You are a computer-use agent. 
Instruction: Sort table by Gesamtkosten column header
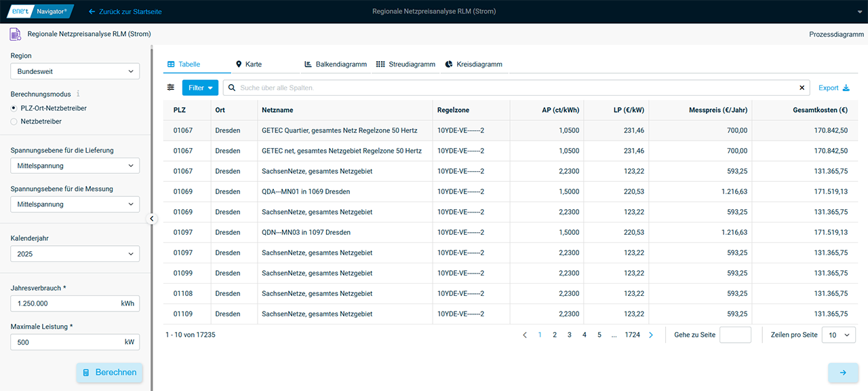click(x=819, y=110)
